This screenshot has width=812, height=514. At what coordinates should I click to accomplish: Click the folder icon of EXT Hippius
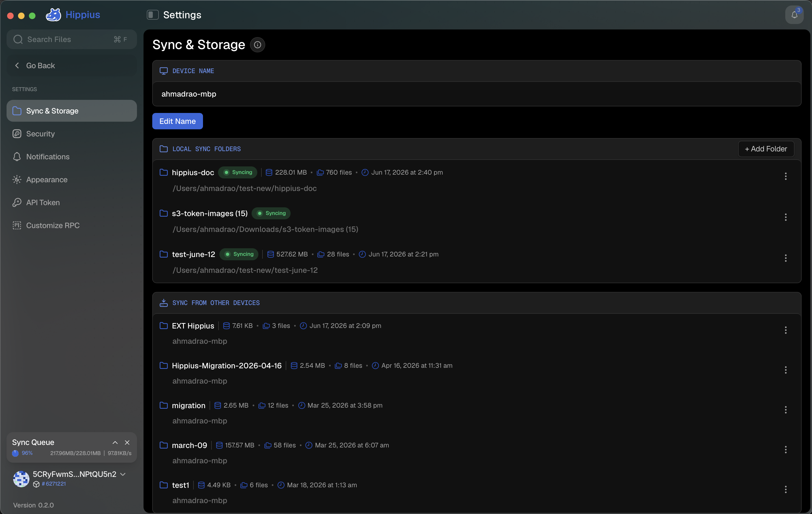coord(163,325)
